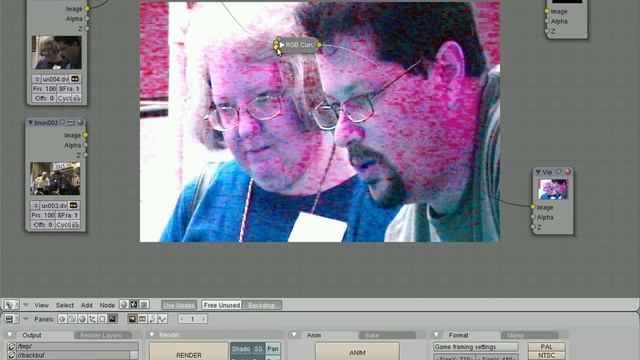Toggle Cycl button for ux004.dv node

tap(64, 98)
